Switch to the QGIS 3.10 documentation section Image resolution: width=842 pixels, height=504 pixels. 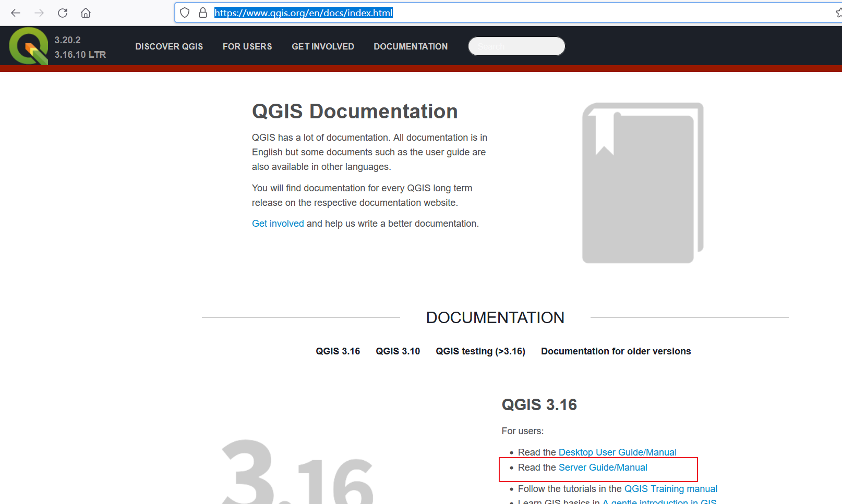coord(398,351)
